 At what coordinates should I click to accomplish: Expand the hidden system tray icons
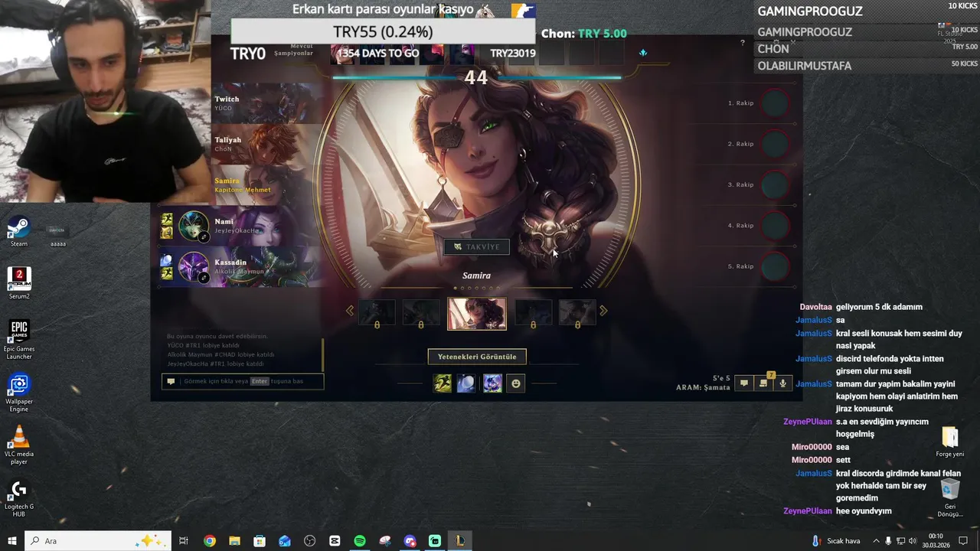(876, 541)
